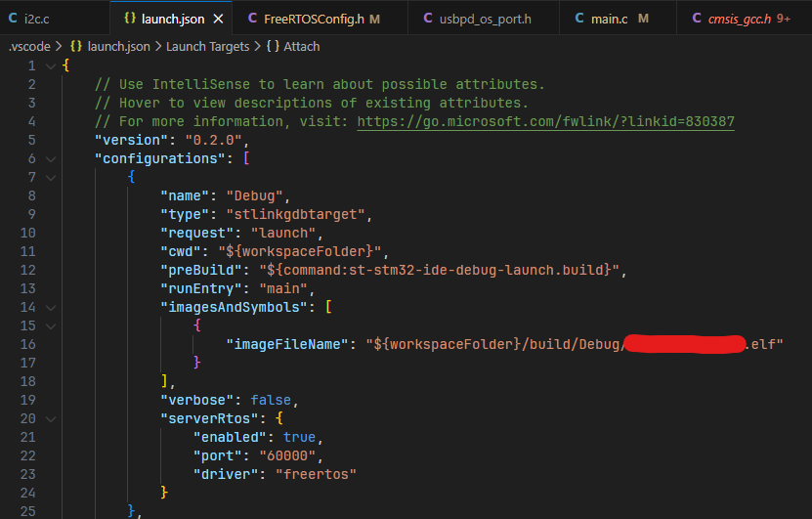Click the C file icon on i2c.c tab
The height and width of the screenshot is (519, 812).
(x=13, y=19)
